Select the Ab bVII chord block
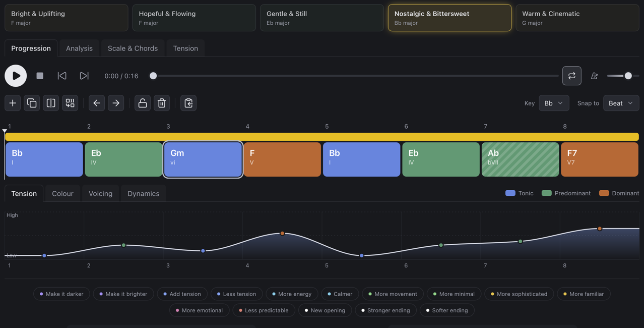 point(520,159)
